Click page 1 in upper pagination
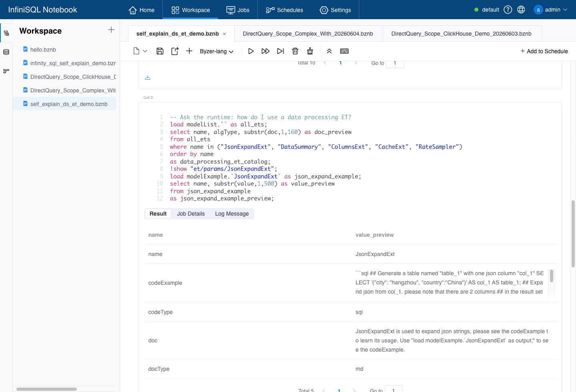576x392 pixels. pos(340,63)
